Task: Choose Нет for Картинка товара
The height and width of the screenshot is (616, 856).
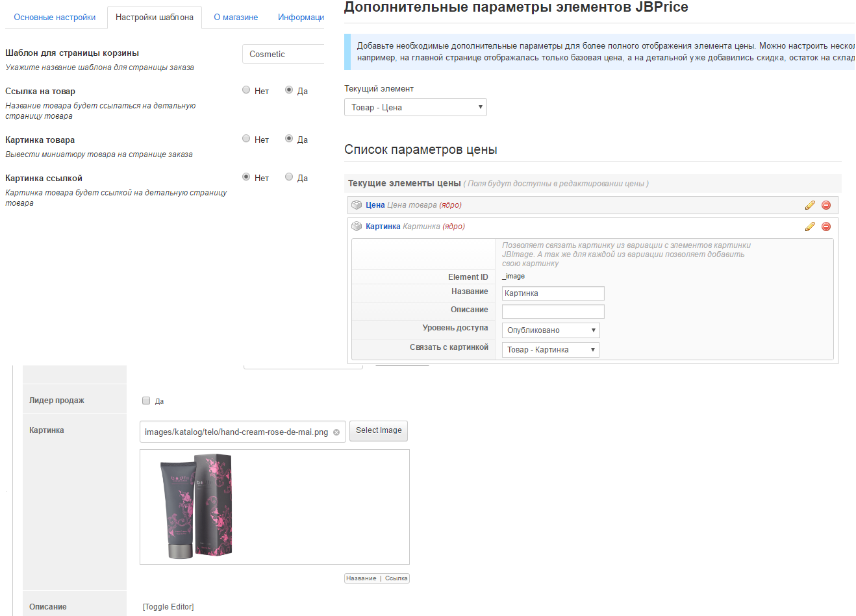Action: click(x=246, y=139)
